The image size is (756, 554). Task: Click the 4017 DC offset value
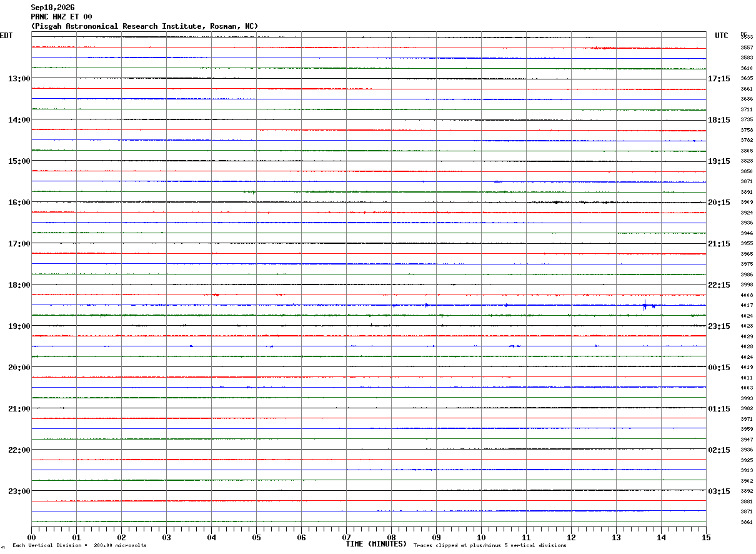747,305
